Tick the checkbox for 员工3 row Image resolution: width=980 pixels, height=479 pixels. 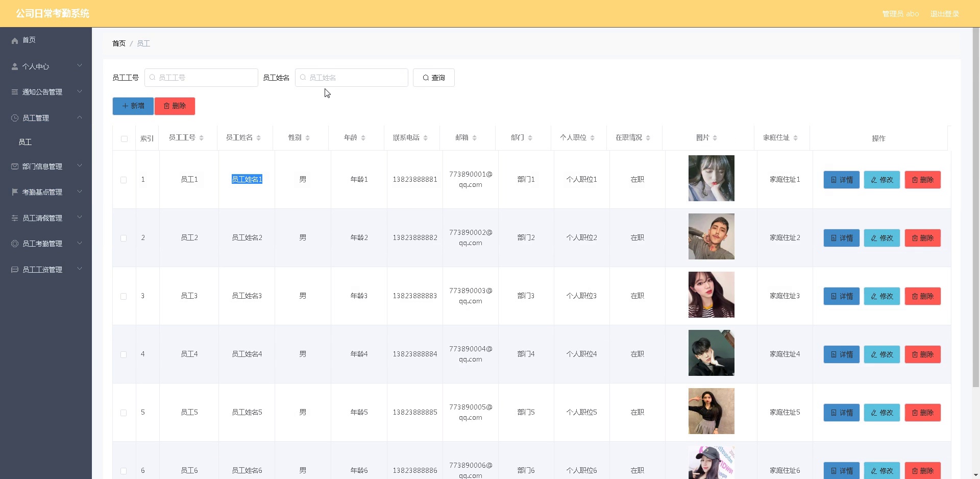[124, 296]
